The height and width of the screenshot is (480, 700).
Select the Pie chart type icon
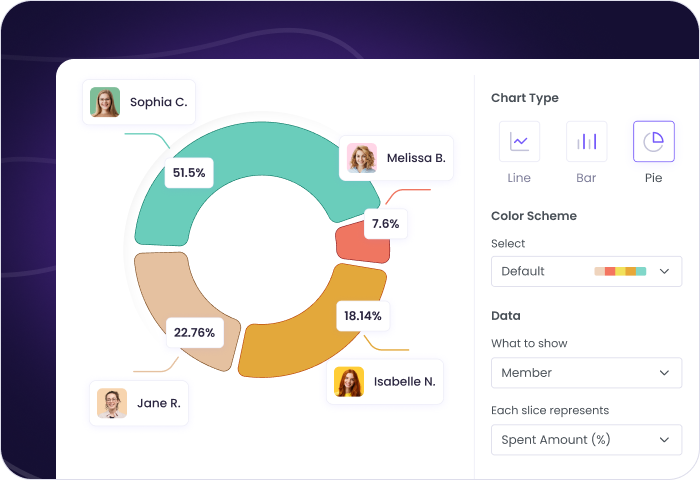pos(653,141)
